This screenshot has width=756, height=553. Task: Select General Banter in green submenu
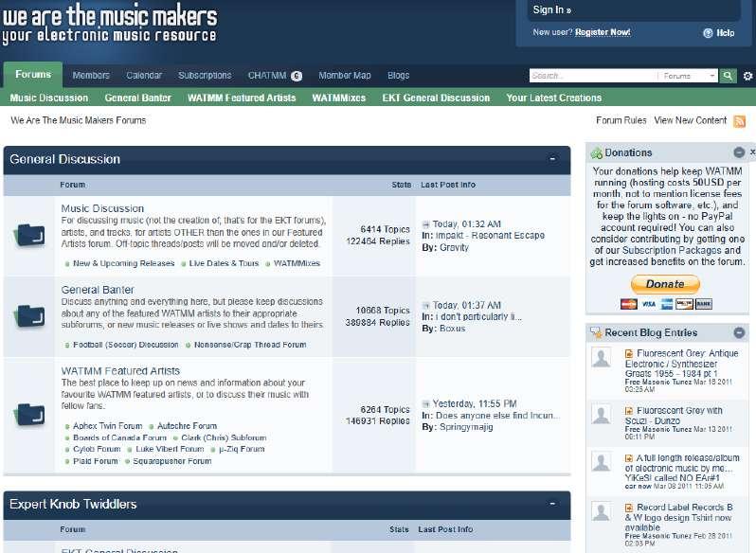pos(138,98)
